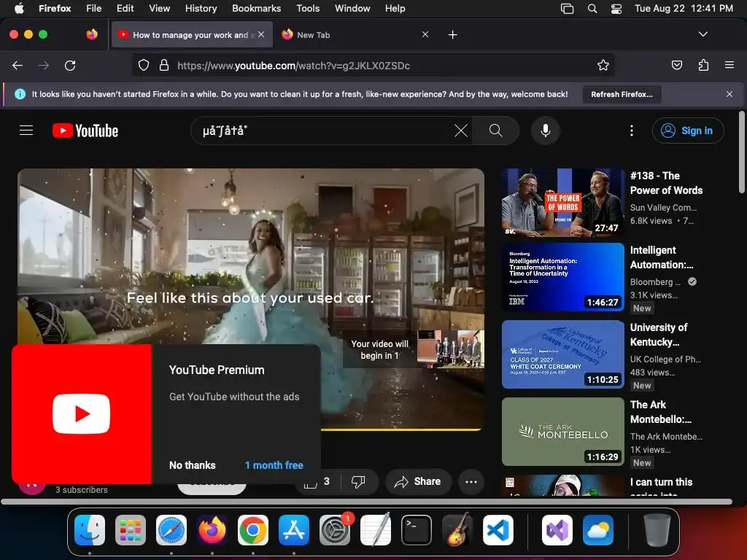747x560 pixels.
Task: Click the yellow ad progress bar
Action: [x=403, y=429]
